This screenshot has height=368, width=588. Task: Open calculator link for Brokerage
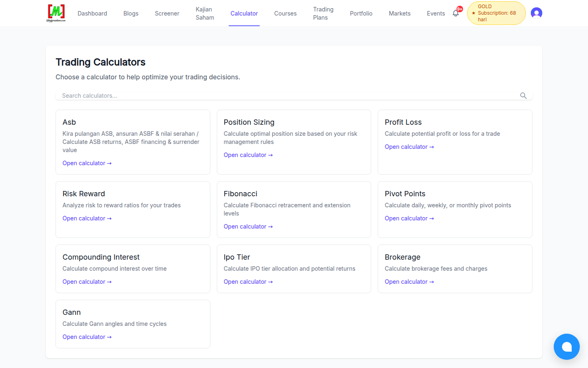click(409, 282)
